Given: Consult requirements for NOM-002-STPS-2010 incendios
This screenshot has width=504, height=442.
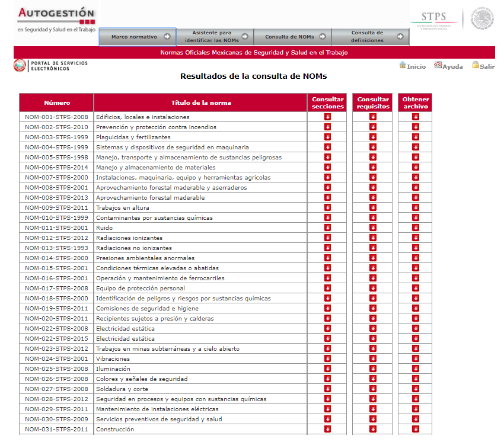Looking at the screenshot, I should (372, 127).
